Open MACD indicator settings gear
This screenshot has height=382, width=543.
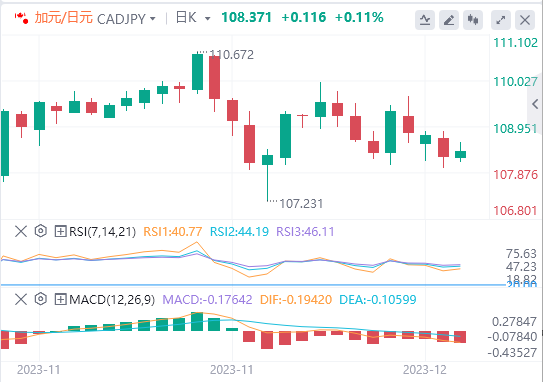click(41, 299)
